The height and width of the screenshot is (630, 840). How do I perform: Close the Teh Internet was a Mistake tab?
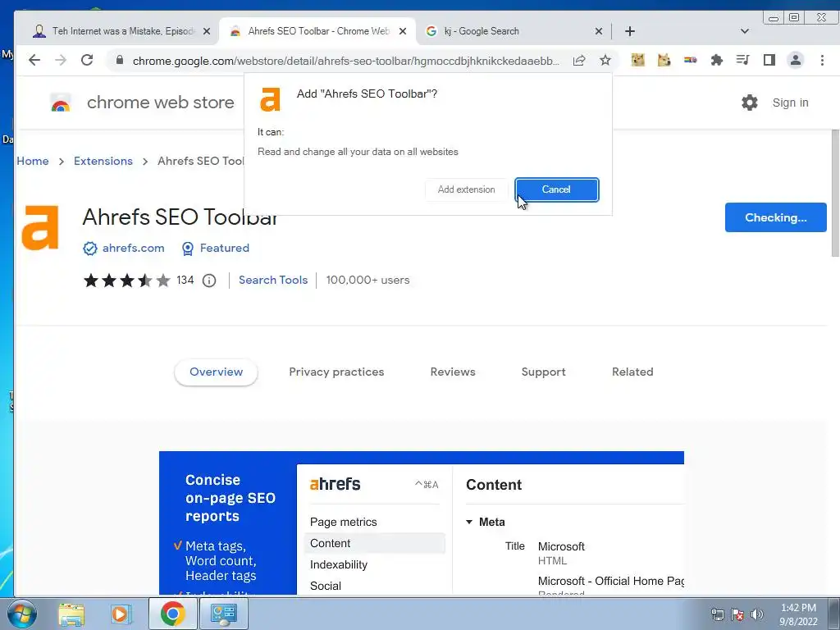click(207, 31)
